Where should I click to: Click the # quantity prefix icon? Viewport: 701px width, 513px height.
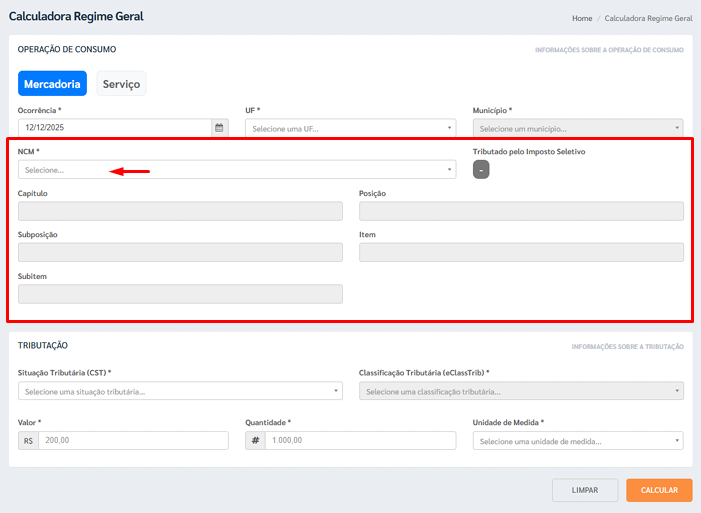click(255, 441)
